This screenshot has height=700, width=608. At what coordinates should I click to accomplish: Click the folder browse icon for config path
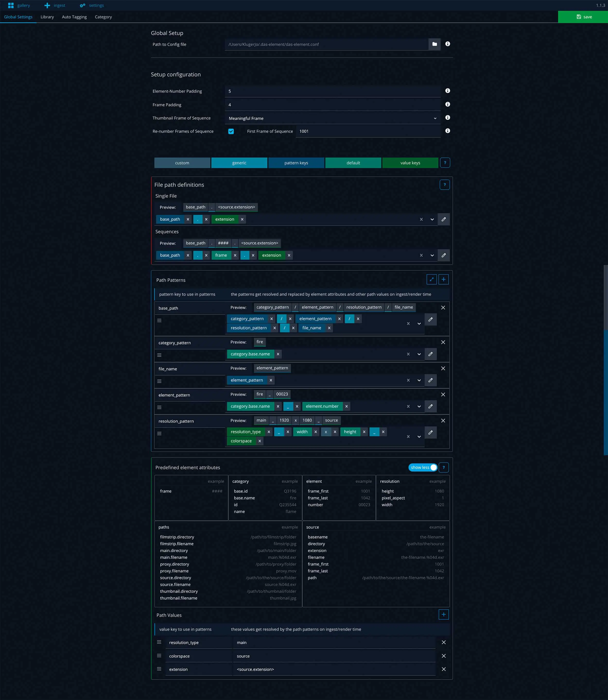[x=434, y=44]
